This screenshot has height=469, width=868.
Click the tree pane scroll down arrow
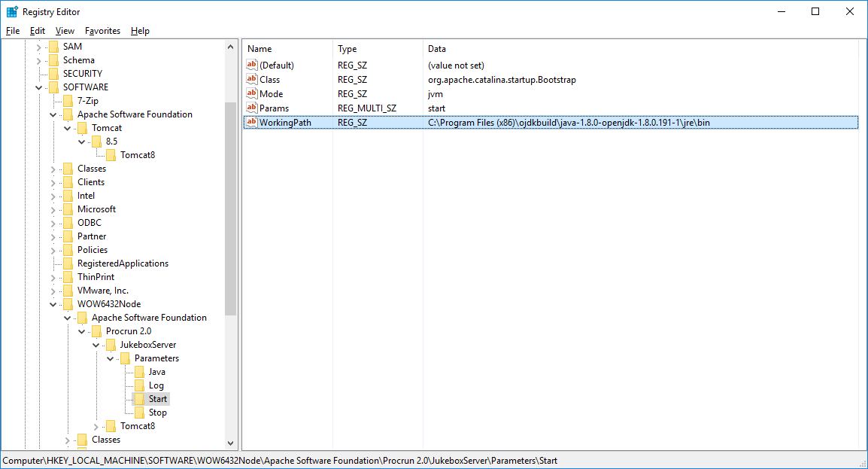click(x=230, y=443)
